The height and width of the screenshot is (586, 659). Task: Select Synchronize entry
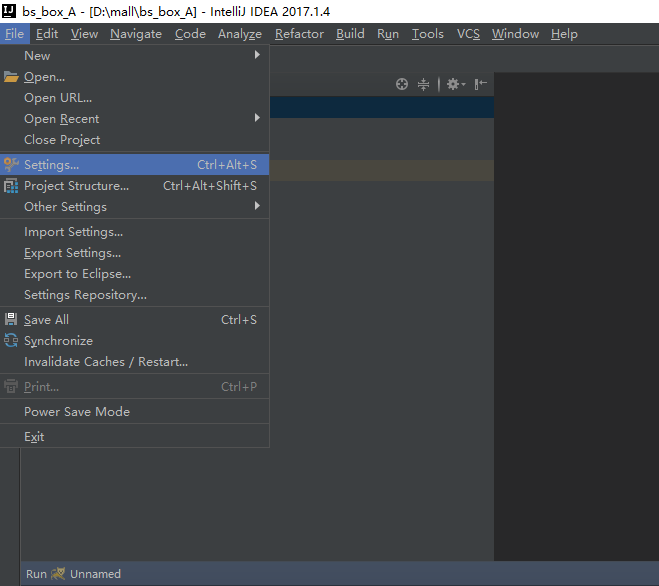tap(134, 341)
